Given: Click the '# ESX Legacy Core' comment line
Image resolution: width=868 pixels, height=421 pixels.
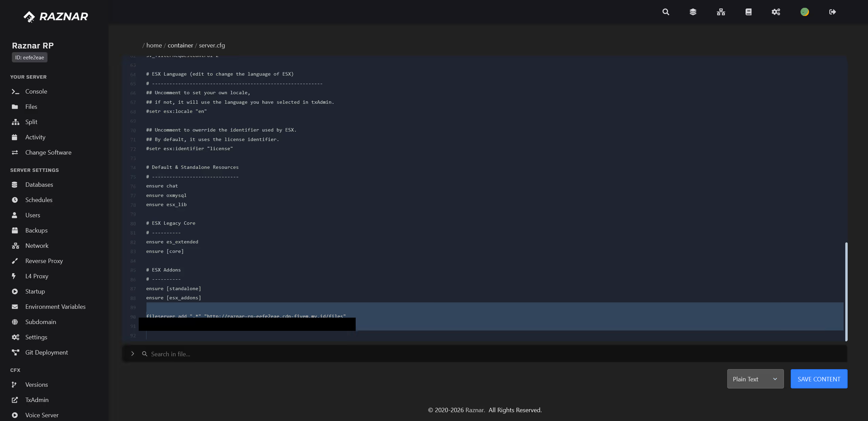Looking at the screenshot, I should 171,223.
